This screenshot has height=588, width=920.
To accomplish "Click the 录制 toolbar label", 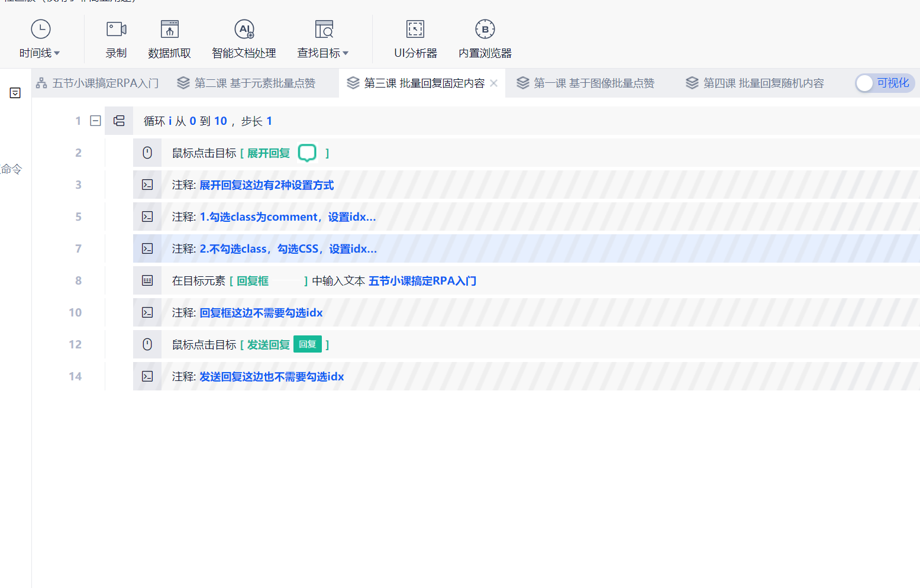I will pos(116,53).
